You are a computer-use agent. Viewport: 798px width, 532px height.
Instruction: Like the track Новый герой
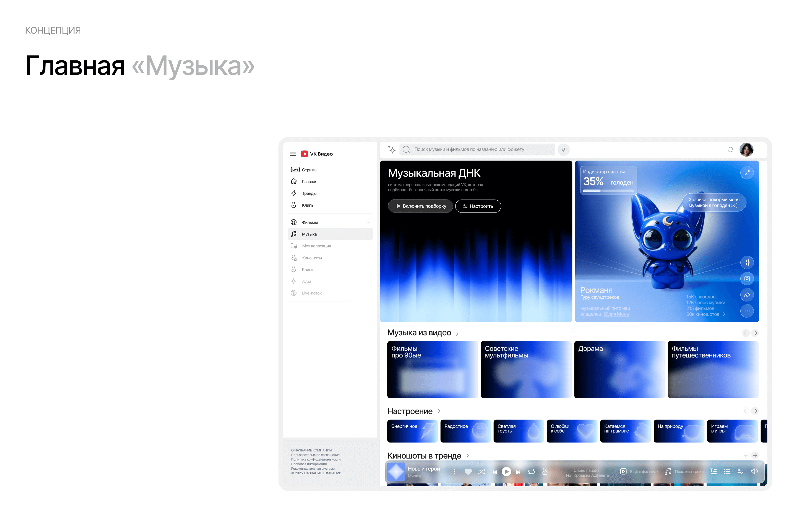coord(468,472)
